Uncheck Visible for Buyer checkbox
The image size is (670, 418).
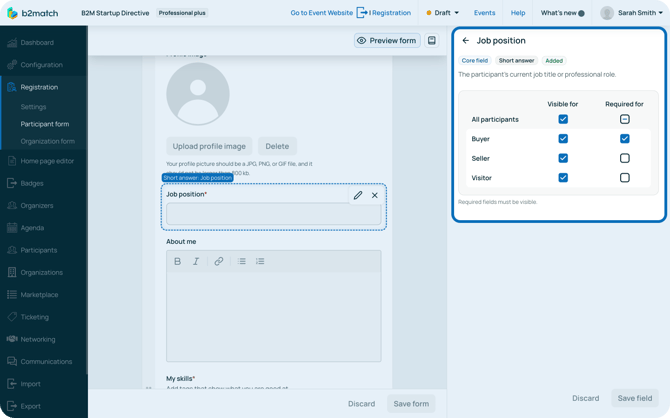pyautogui.click(x=563, y=138)
